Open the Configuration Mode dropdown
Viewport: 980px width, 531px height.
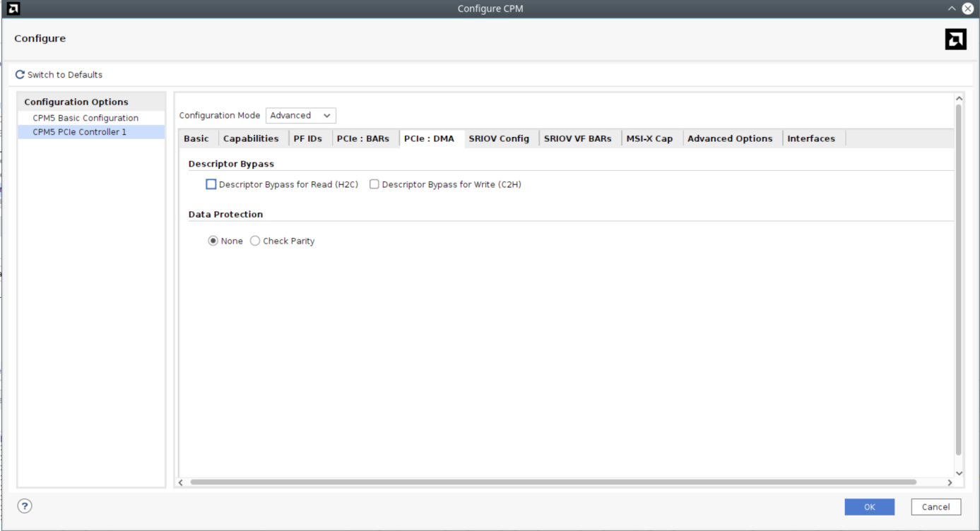(301, 115)
